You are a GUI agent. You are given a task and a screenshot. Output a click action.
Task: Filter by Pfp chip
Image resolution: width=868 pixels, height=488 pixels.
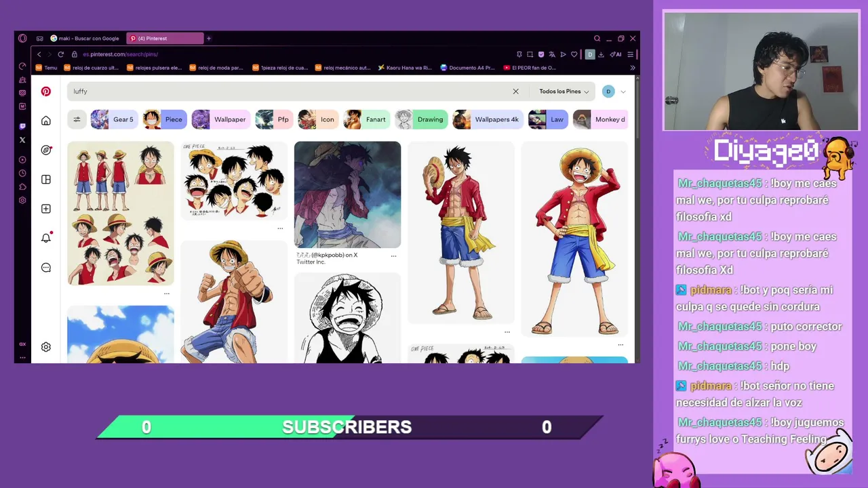coord(275,119)
